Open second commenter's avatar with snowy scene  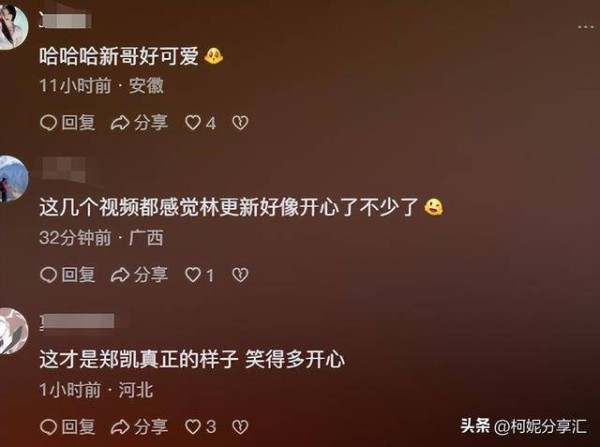click(x=13, y=179)
